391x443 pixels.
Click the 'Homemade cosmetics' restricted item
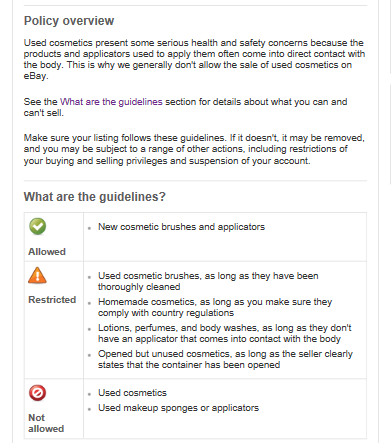pyautogui.click(x=215, y=307)
